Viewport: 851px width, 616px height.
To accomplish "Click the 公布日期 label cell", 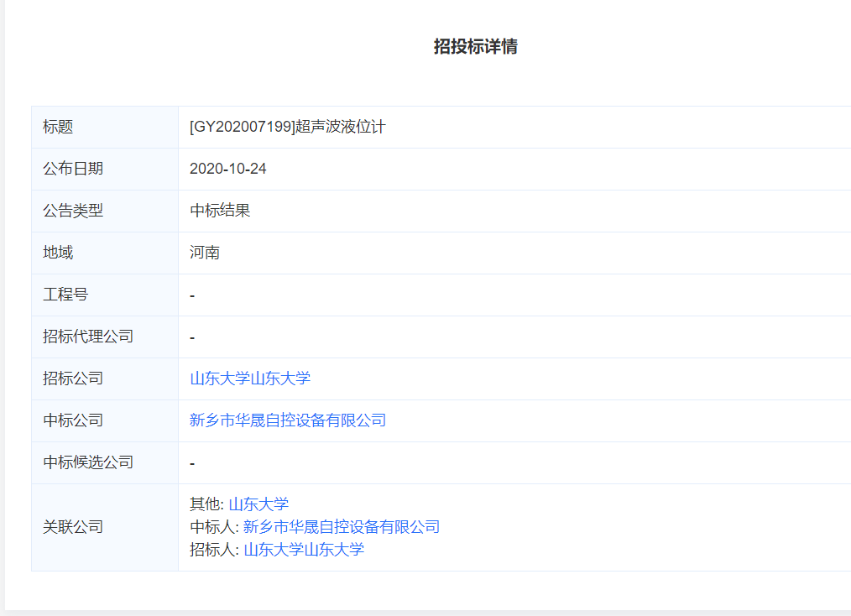I will click(x=105, y=169).
